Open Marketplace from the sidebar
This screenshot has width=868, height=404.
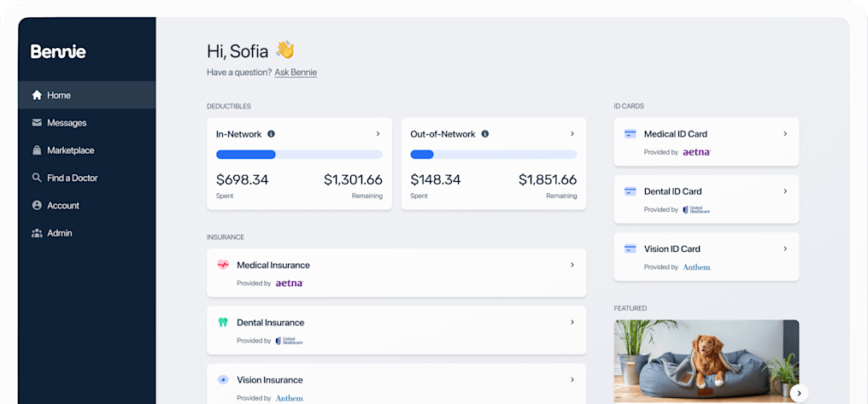(x=70, y=150)
